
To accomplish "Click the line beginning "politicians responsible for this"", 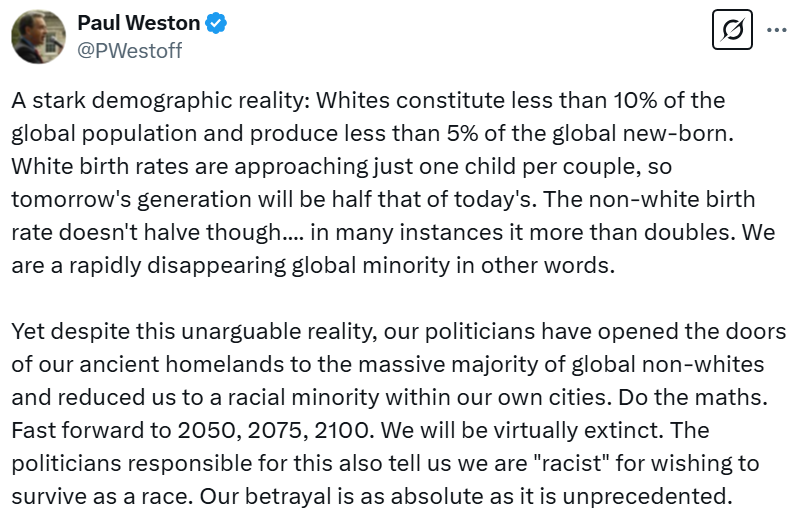I will 385,464.
